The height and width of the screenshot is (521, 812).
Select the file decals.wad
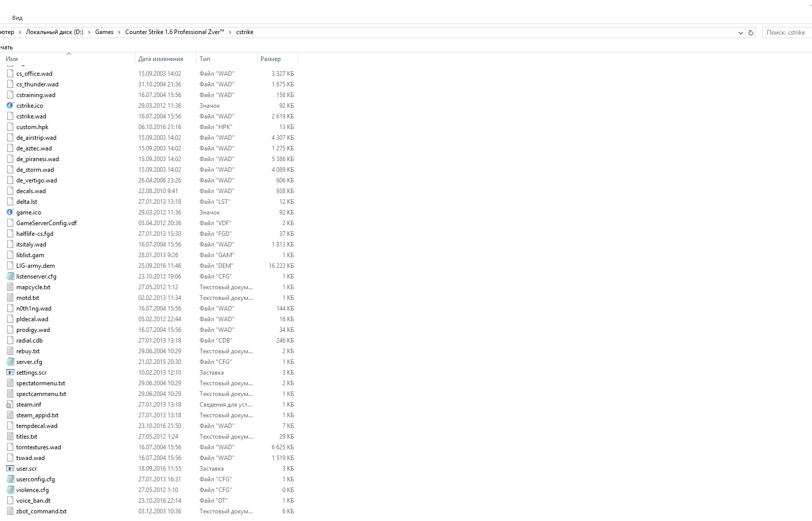click(x=31, y=191)
